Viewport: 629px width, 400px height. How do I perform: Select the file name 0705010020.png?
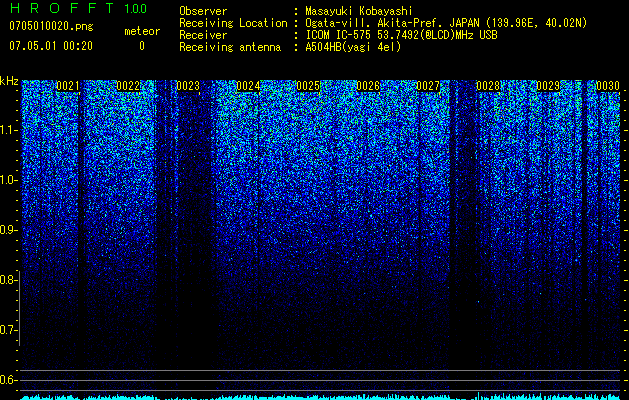tap(51, 27)
